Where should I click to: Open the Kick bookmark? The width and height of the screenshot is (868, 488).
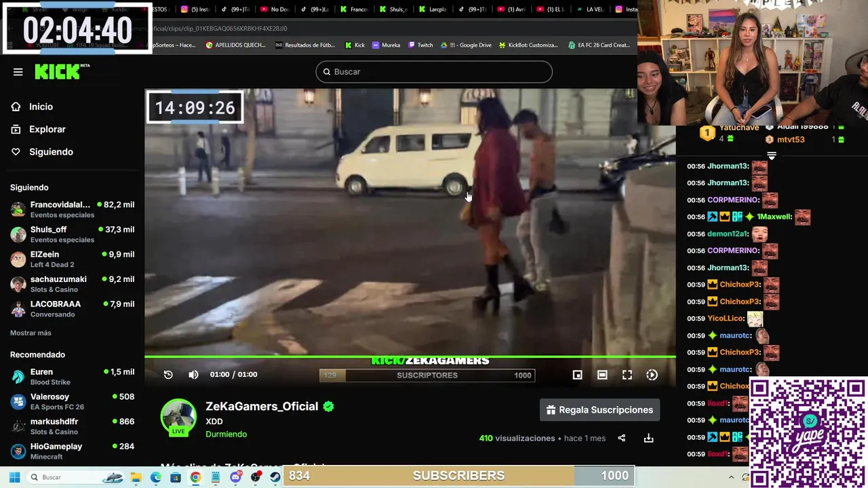point(355,45)
